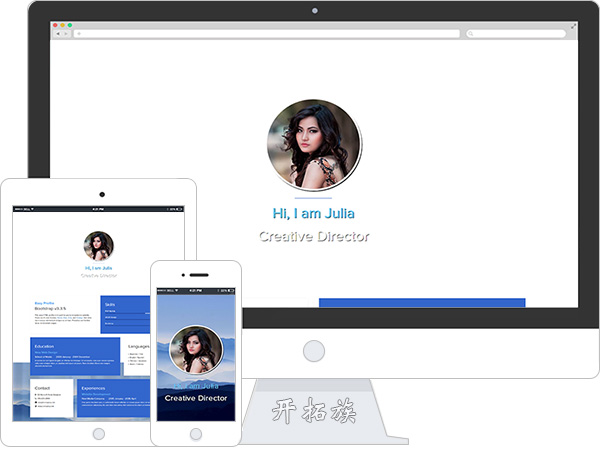Click the yellow minimize dot in browser

(62, 25)
